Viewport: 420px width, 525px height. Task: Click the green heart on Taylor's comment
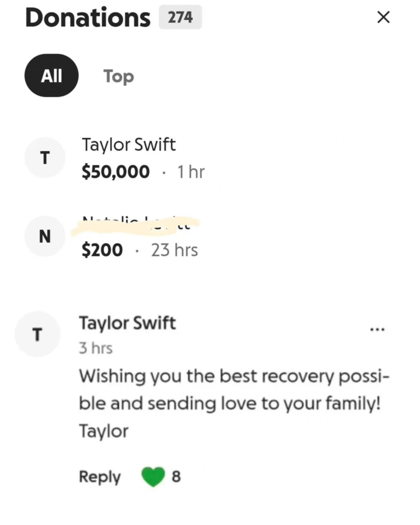pos(153,477)
